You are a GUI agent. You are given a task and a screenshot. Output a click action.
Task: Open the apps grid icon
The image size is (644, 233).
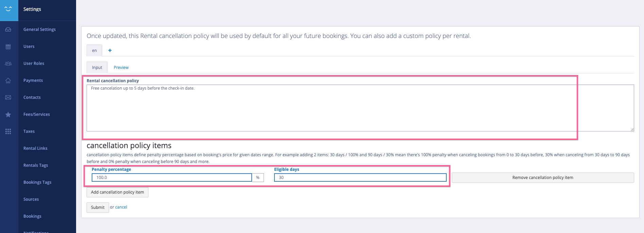tap(8, 131)
